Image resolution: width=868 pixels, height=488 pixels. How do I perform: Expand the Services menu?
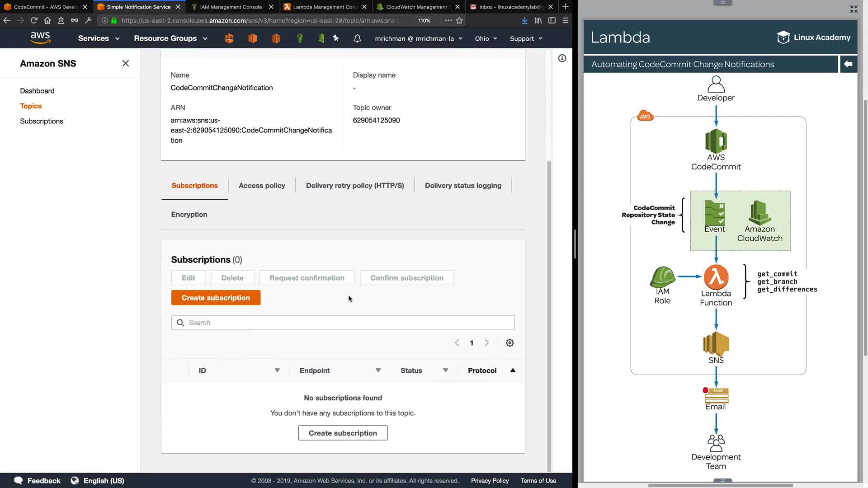coord(99,38)
